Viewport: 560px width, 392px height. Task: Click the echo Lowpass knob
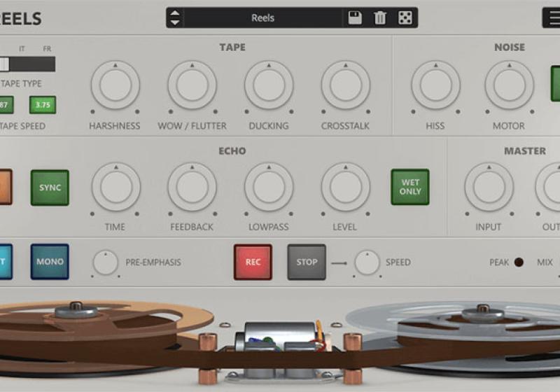click(x=269, y=187)
